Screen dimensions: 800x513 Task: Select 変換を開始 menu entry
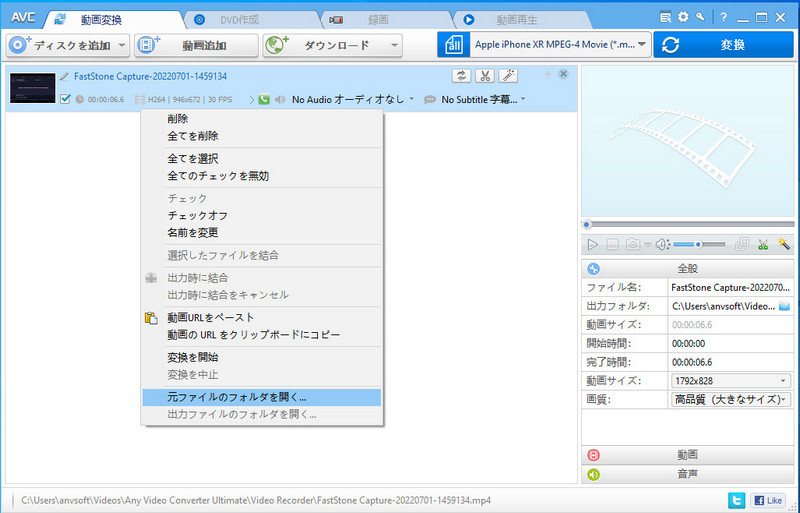click(x=262, y=357)
